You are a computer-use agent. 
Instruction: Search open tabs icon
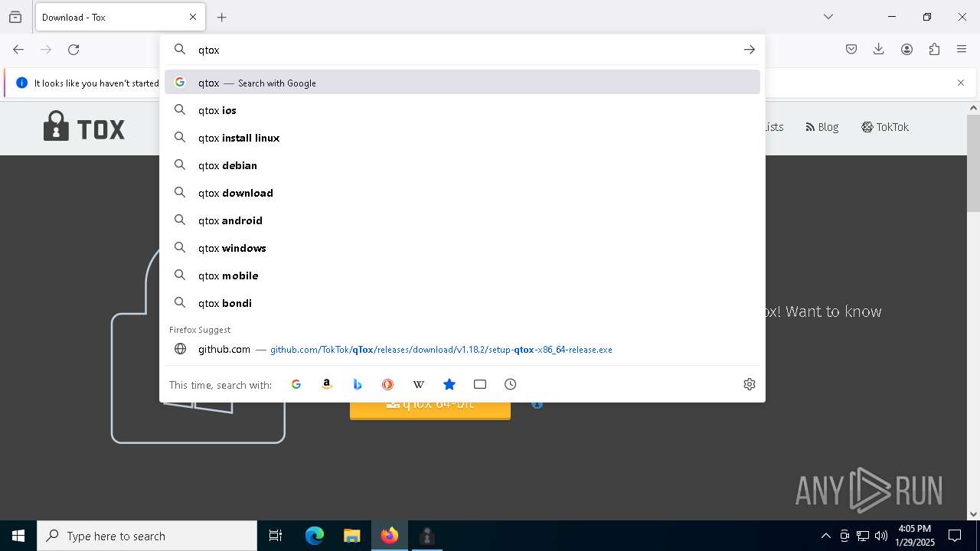[x=480, y=384]
